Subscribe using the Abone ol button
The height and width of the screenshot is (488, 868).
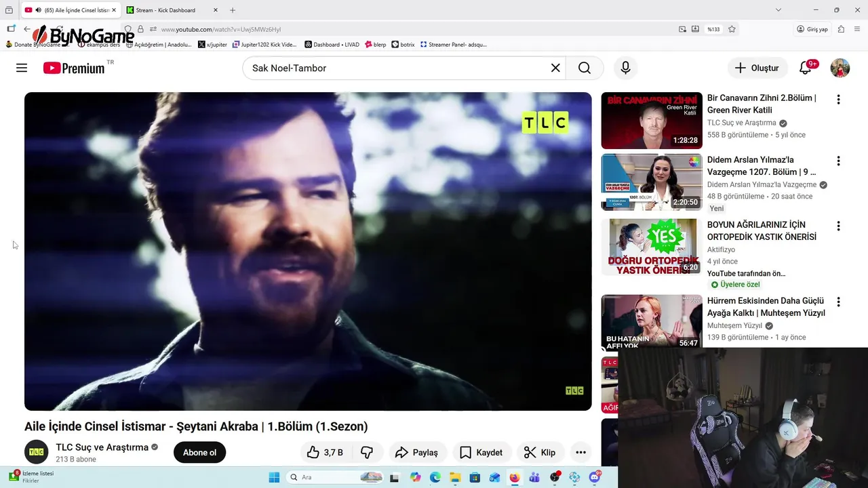coord(199,452)
